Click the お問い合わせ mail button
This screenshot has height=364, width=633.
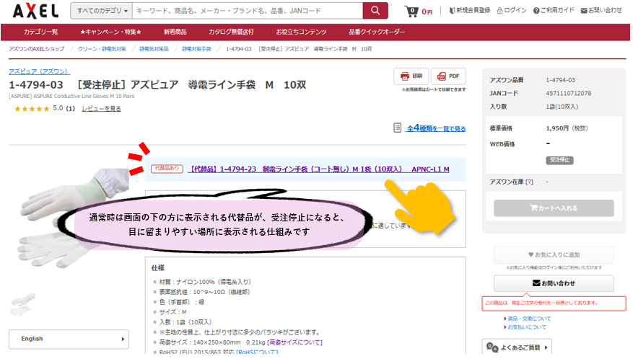pyautogui.click(x=554, y=283)
